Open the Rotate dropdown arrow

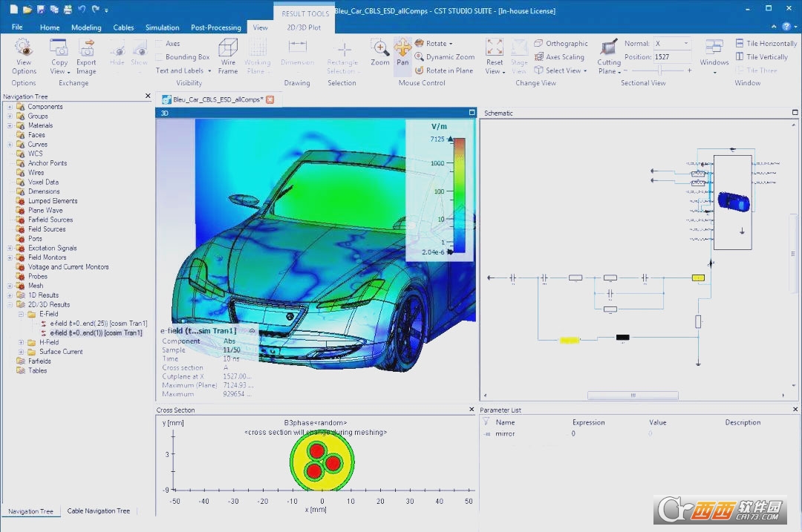451,44
